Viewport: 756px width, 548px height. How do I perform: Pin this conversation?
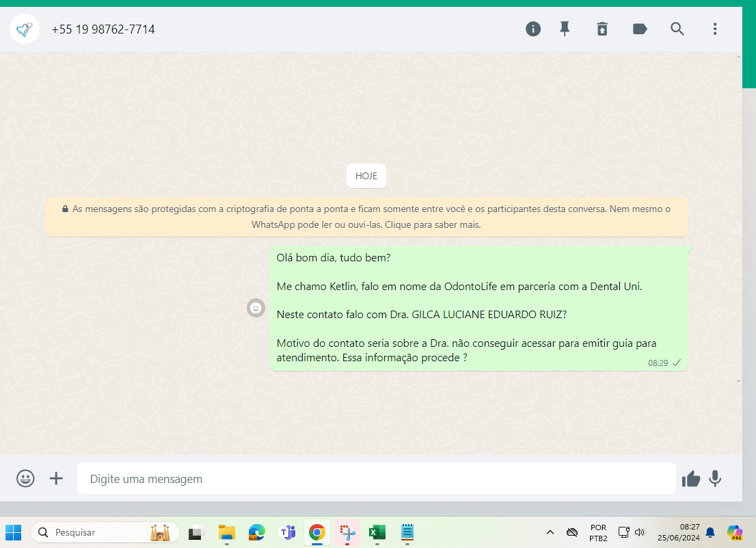point(565,29)
